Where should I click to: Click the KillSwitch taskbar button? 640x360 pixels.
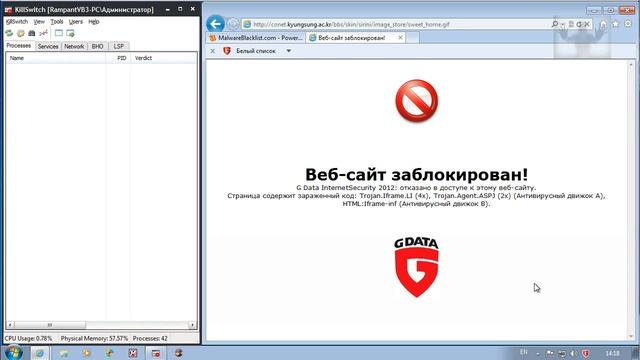point(156,353)
